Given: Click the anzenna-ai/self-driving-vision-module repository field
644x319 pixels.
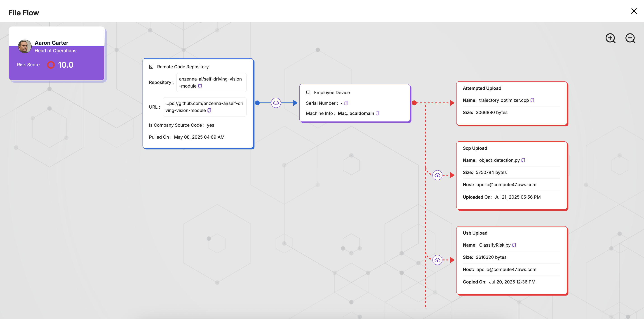Looking at the screenshot, I should pyautogui.click(x=211, y=82).
